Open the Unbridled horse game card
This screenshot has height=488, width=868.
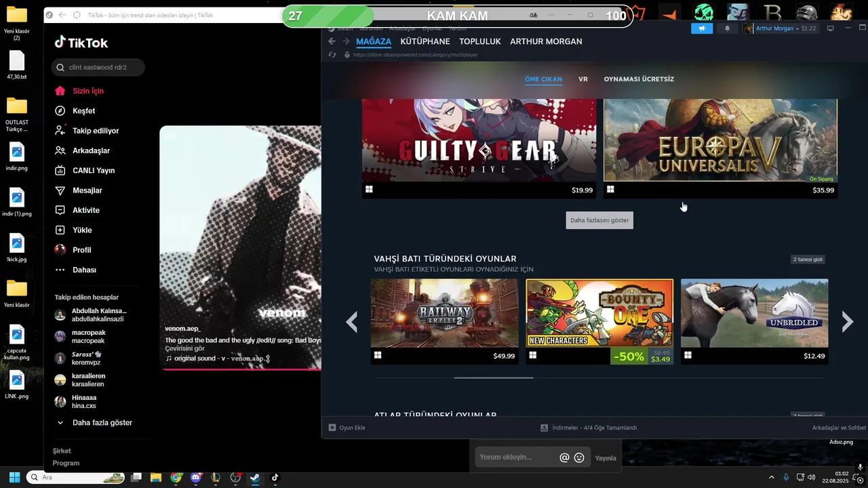754,321
